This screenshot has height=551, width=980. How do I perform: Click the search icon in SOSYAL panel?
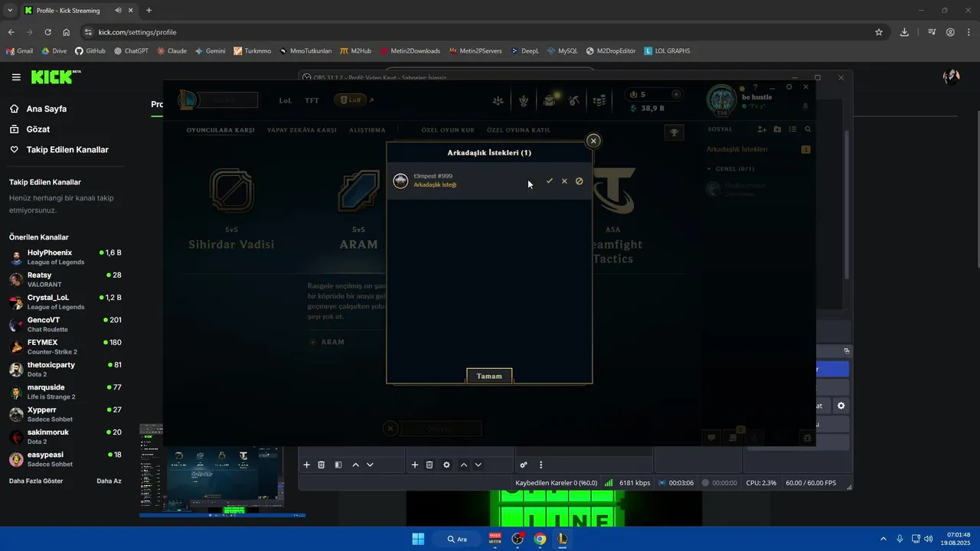[x=808, y=129]
